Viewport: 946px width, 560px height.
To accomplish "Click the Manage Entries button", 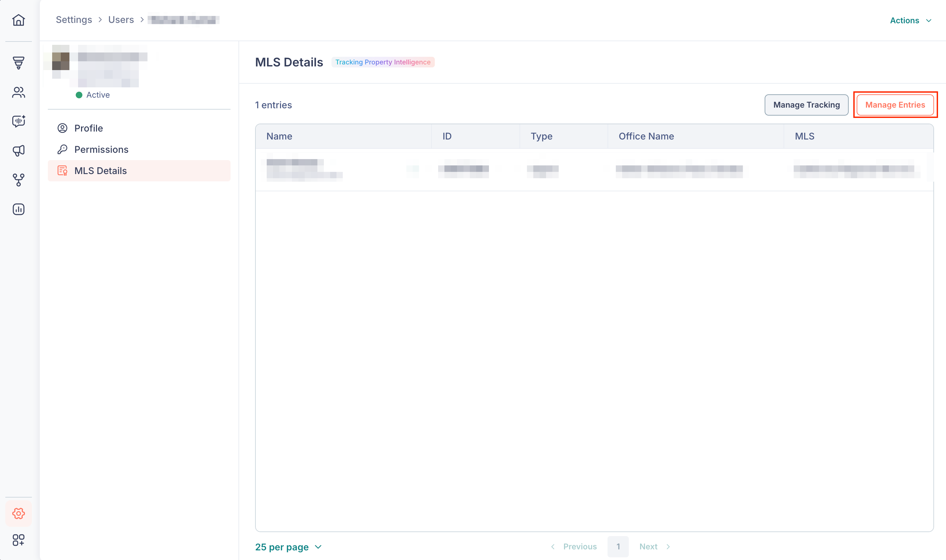I will [895, 105].
